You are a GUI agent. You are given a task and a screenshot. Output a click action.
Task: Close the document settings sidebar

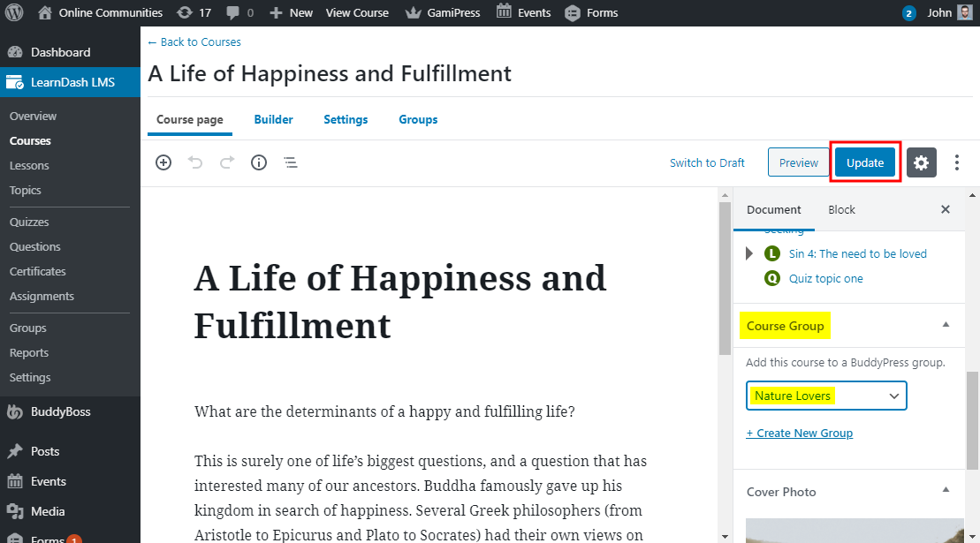(946, 209)
